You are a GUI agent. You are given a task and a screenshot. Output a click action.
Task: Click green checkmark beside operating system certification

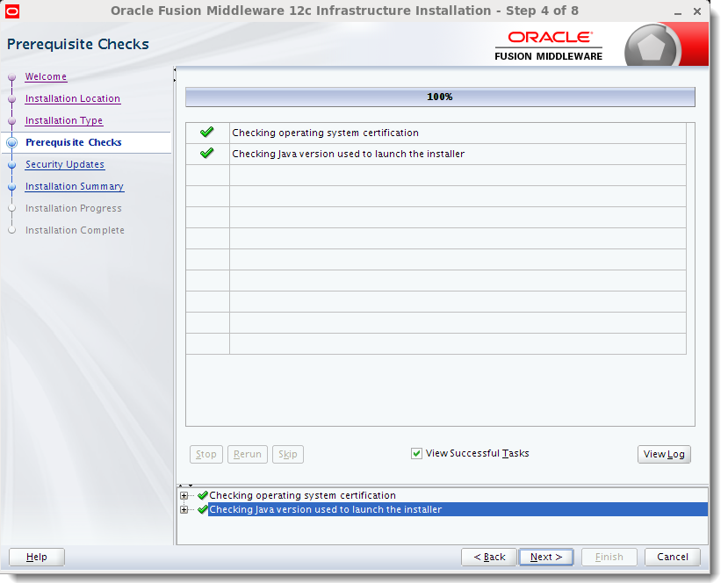pos(205,132)
